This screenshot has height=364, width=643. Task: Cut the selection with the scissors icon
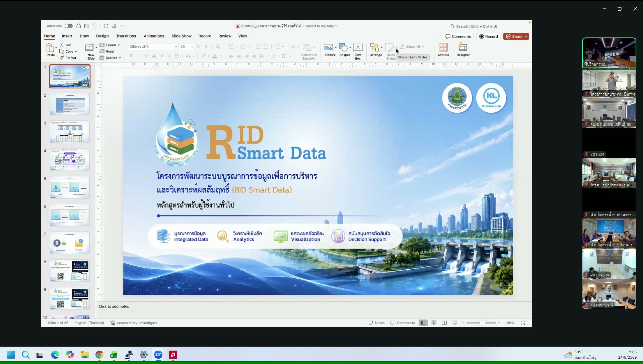[x=65, y=45]
